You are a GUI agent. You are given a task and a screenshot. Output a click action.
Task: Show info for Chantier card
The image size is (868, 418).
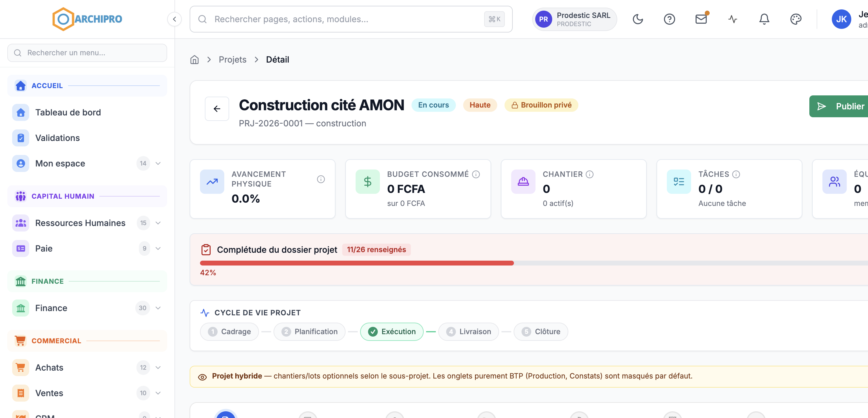589,174
